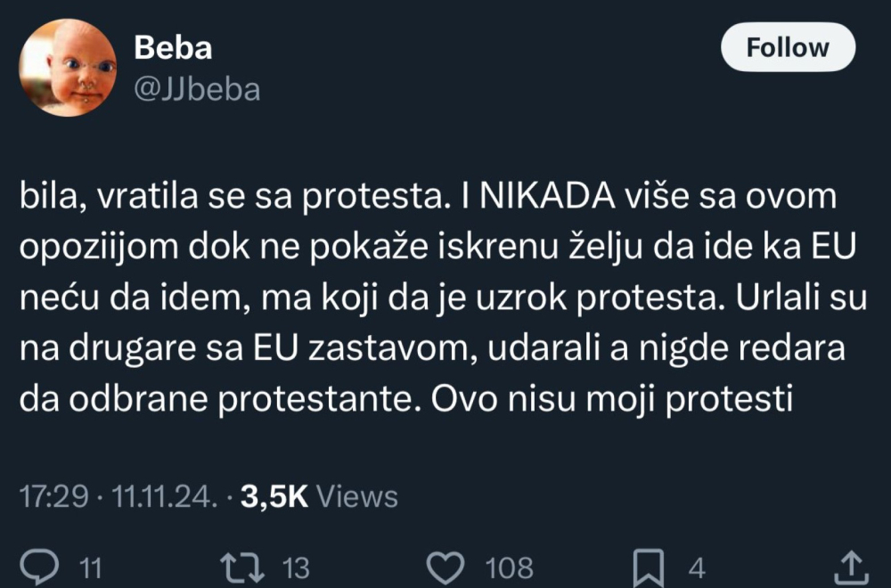Click the 108 likes count
Image resolution: width=891 pixels, height=588 pixels.
click(x=509, y=567)
